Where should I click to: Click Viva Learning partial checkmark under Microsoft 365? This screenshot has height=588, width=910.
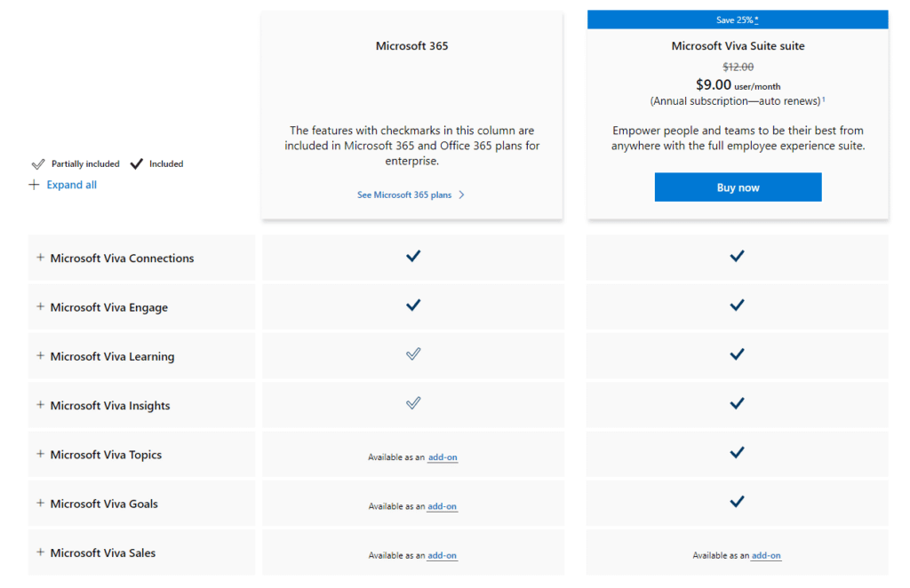click(413, 354)
